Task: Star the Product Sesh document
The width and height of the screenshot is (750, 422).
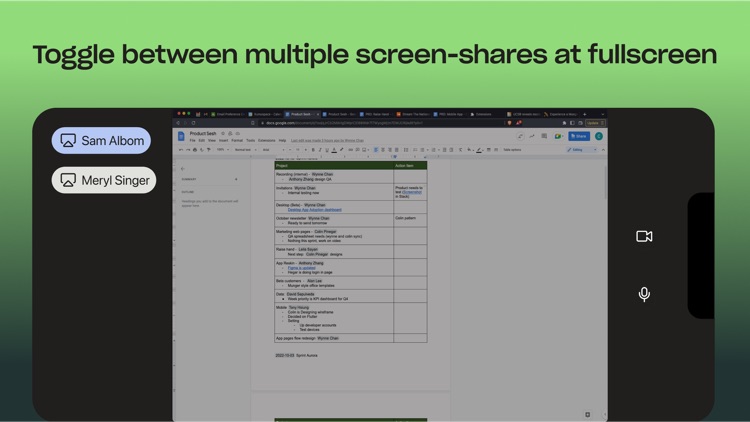Action: point(223,133)
